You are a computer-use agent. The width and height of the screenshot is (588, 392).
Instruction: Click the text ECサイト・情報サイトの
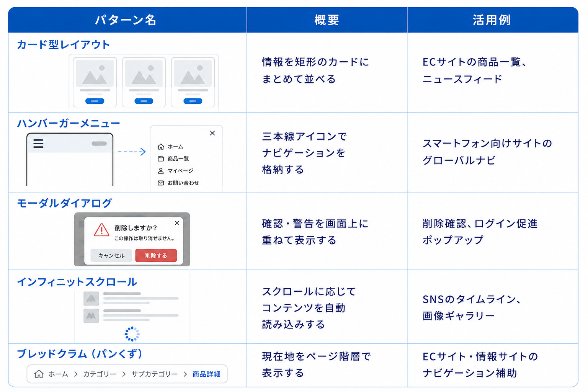480,356
